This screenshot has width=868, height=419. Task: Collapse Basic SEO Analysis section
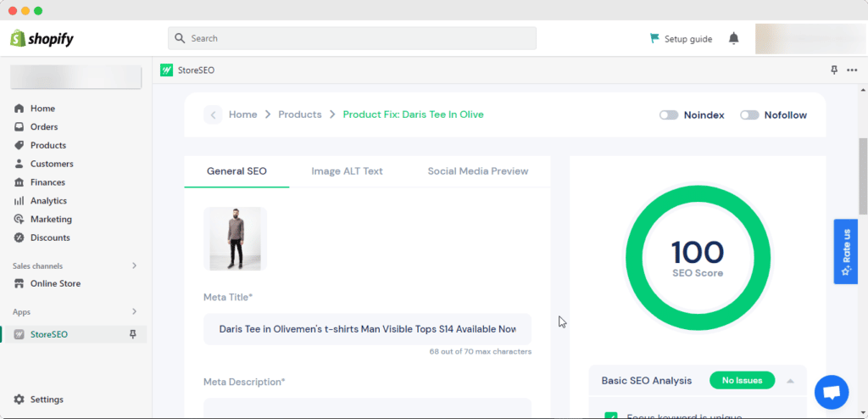coord(791,381)
